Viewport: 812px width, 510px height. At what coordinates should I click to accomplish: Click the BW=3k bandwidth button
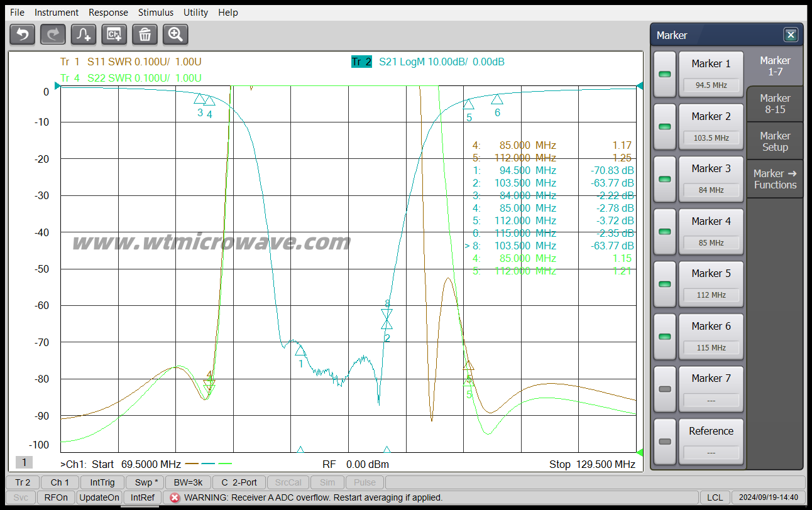click(x=188, y=482)
